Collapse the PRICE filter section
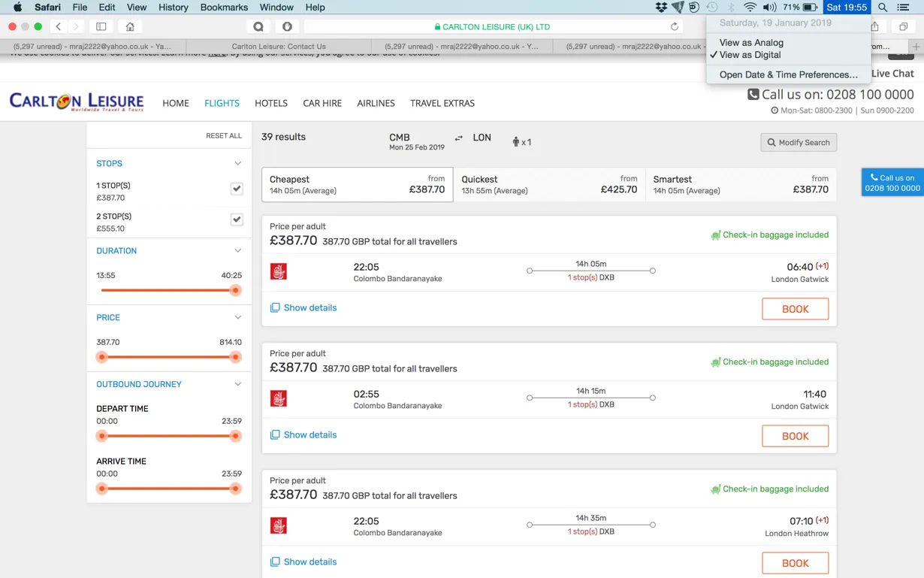924x578 pixels. 237,318
